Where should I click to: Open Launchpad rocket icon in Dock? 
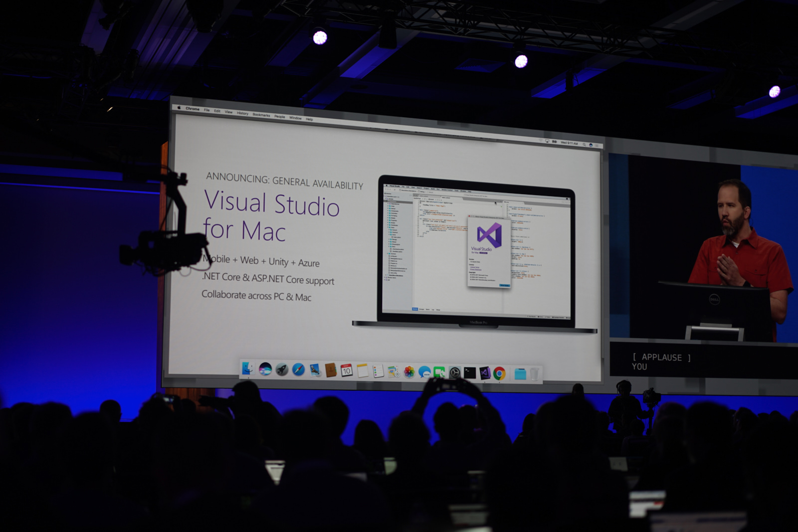point(282,369)
